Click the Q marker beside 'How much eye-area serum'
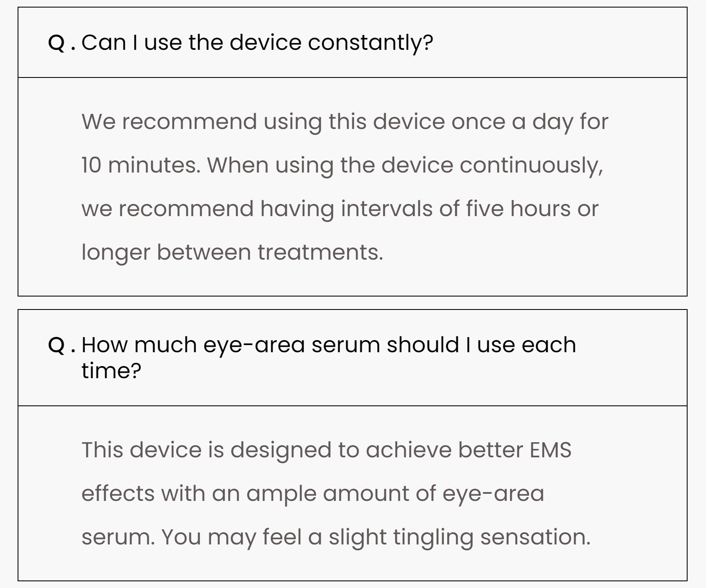 click(57, 345)
